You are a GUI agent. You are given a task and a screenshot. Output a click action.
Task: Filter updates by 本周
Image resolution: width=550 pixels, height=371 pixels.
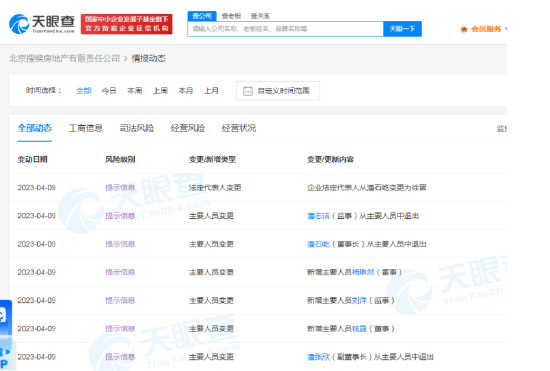point(135,91)
